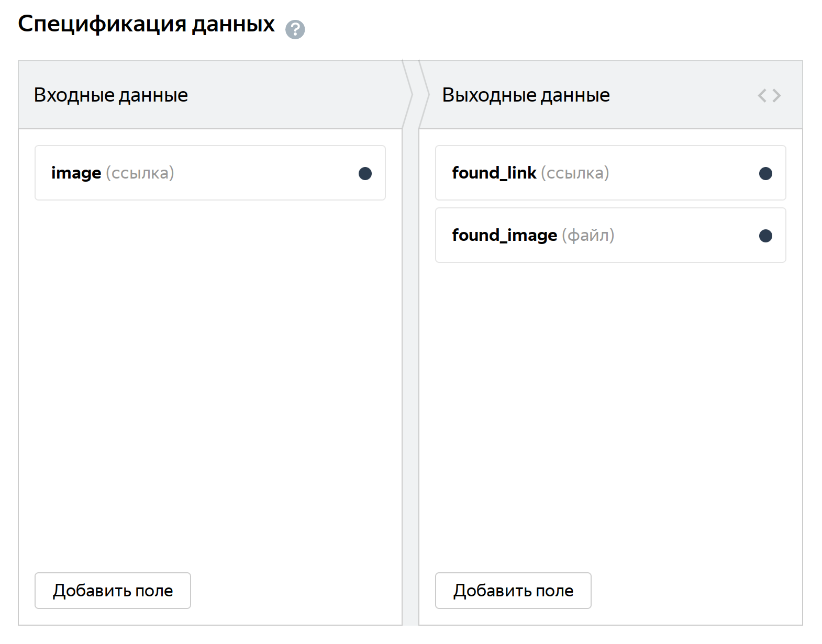Click the 'Спецификация данных' heading

click(x=146, y=24)
